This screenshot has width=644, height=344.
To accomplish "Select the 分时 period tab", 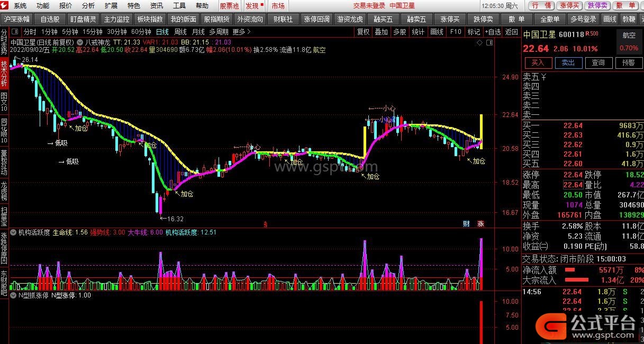I will 30,32.
